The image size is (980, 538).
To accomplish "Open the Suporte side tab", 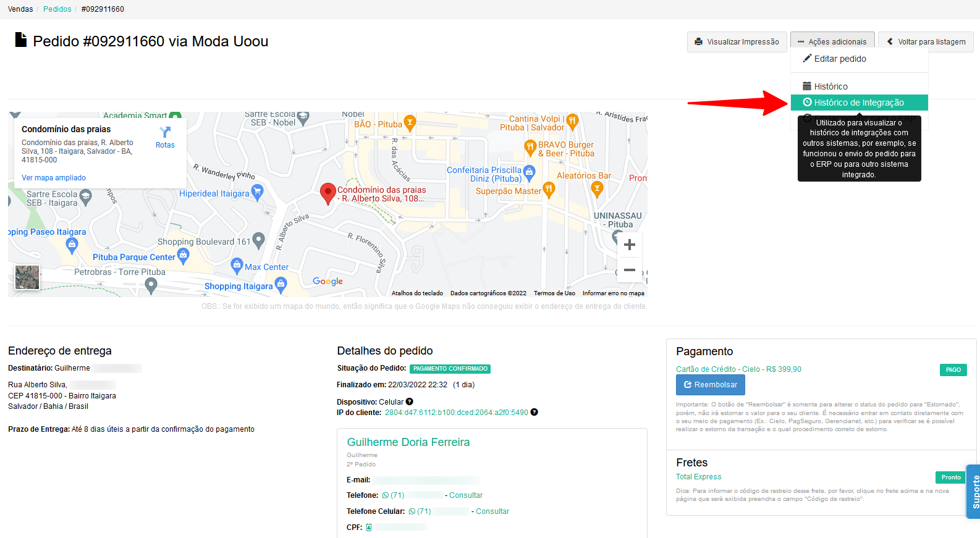I will 974,492.
